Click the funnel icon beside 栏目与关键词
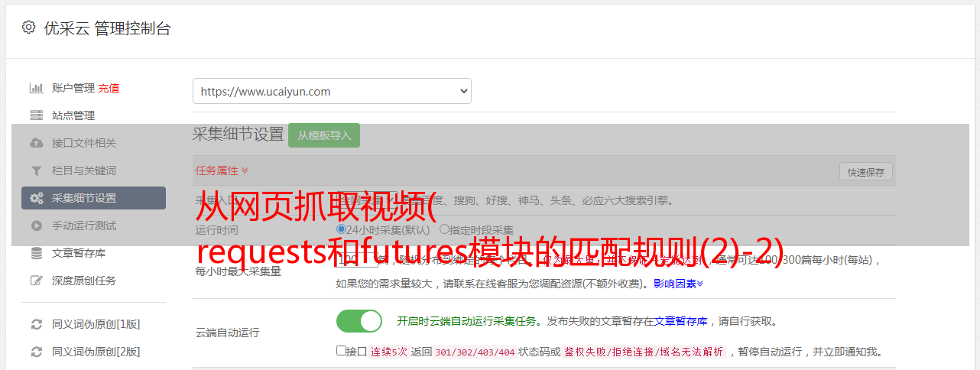980x370 pixels. (x=36, y=170)
